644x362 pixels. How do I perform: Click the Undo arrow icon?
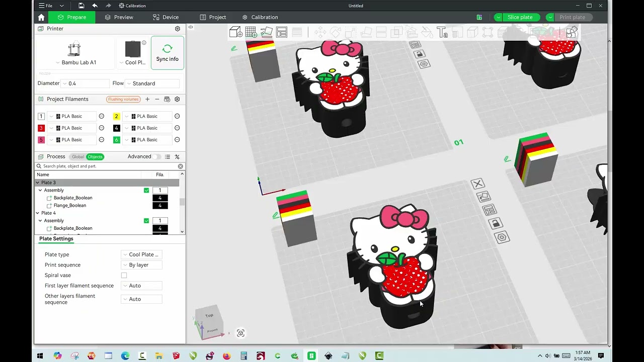[95, 6]
